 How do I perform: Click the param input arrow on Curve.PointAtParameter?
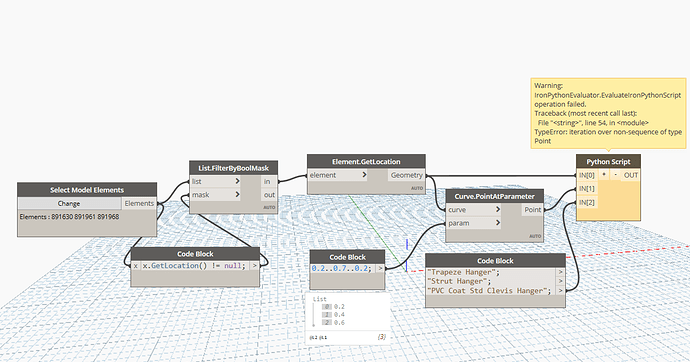coord(498,223)
